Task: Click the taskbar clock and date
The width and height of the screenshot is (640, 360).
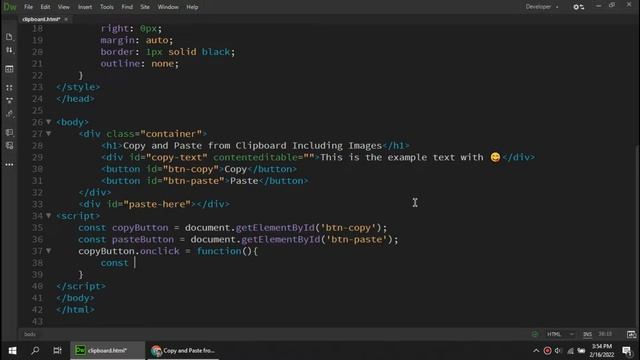Action: click(x=602, y=351)
